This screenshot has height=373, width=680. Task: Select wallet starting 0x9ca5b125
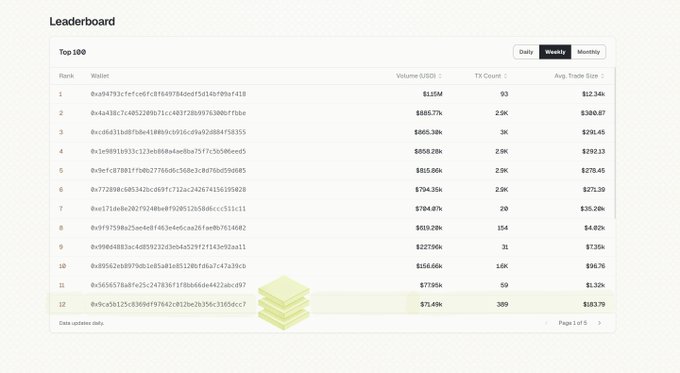click(x=168, y=304)
